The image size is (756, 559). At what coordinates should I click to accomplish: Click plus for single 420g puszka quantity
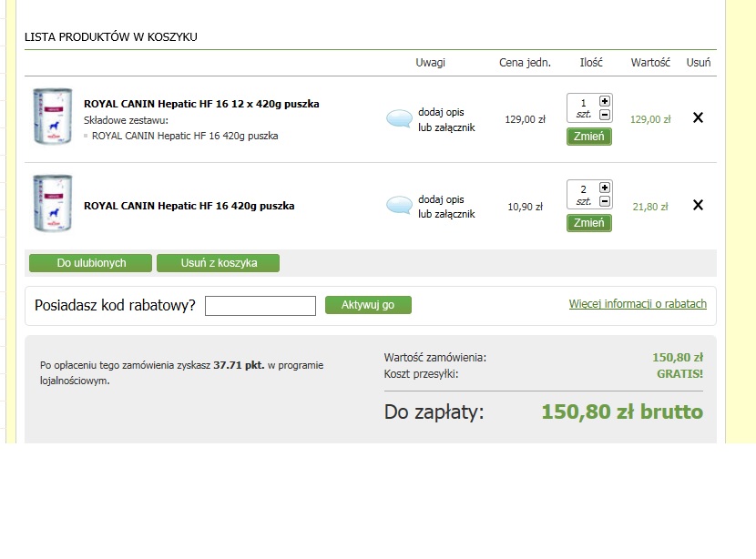pyautogui.click(x=606, y=187)
